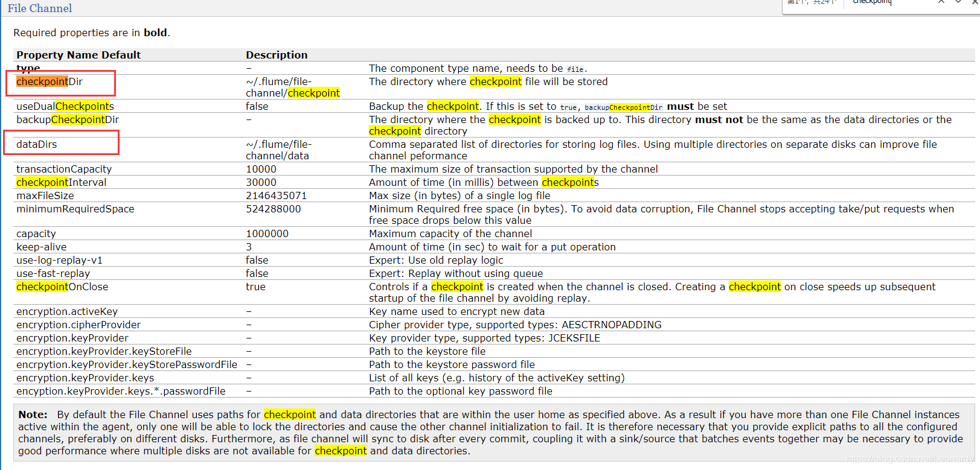Click the 'Property Name Default' column header

pos(78,55)
